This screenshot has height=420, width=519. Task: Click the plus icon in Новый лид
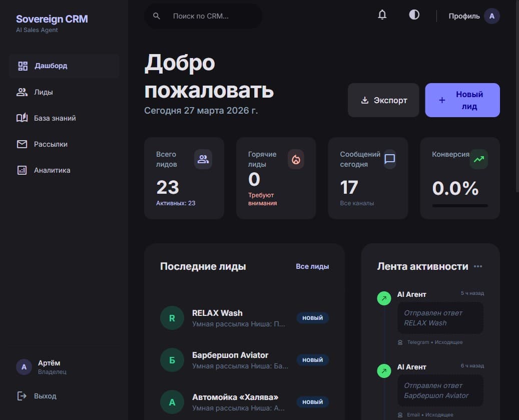pyautogui.click(x=442, y=100)
